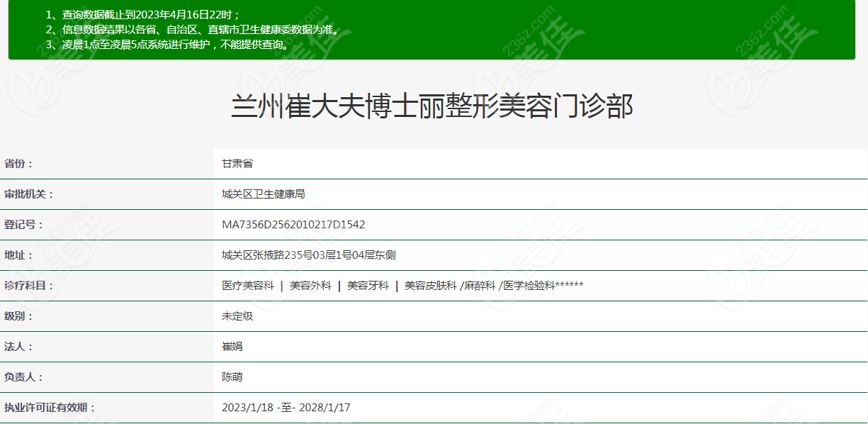Click the 省份 label

[18, 164]
